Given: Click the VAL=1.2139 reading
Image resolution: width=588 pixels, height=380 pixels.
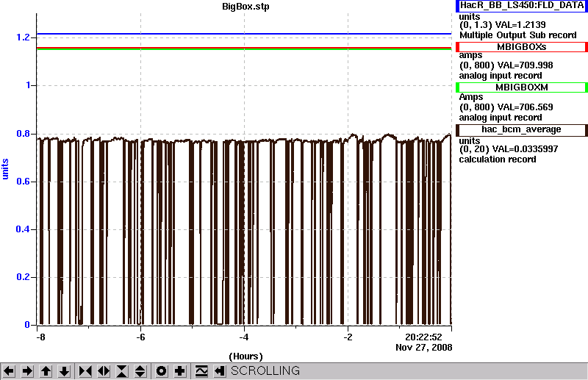Looking at the screenshot, I should click(x=520, y=25).
